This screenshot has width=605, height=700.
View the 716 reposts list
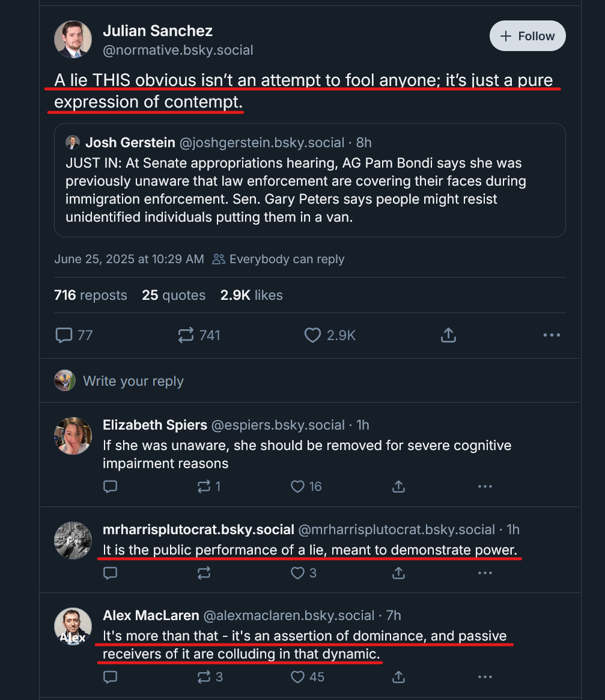point(91,295)
